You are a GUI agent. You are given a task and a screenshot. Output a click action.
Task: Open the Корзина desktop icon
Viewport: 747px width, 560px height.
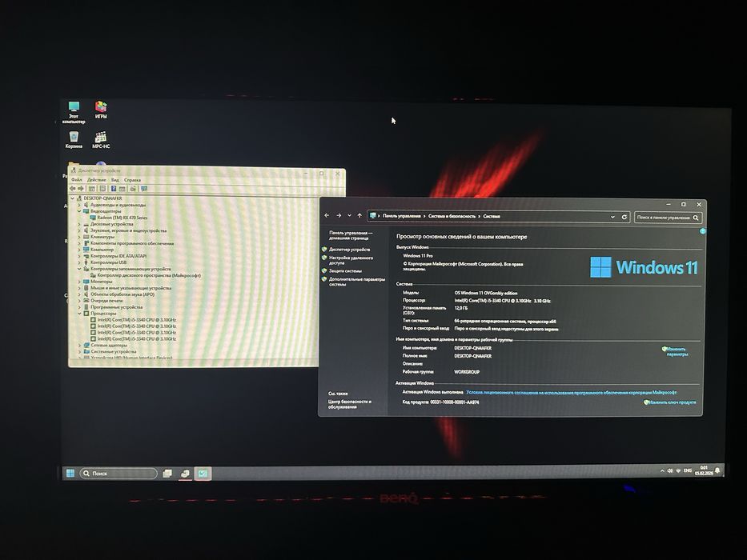click(74, 140)
